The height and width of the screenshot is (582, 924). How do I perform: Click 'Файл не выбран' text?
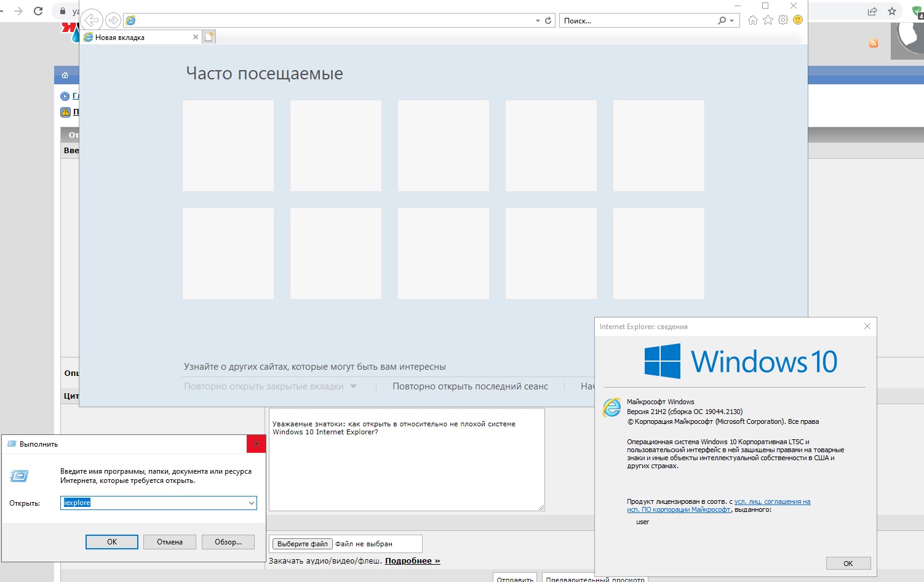364,544
